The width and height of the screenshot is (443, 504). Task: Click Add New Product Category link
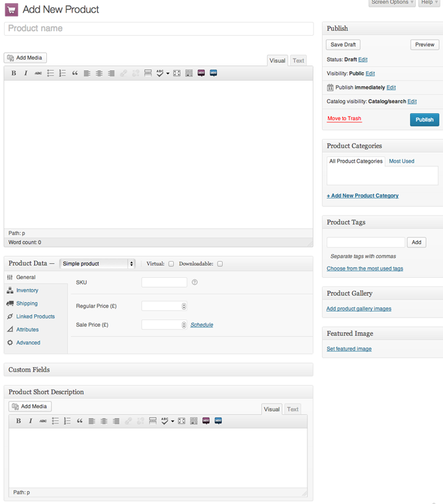pyautogui.click(x=363, y=196)
